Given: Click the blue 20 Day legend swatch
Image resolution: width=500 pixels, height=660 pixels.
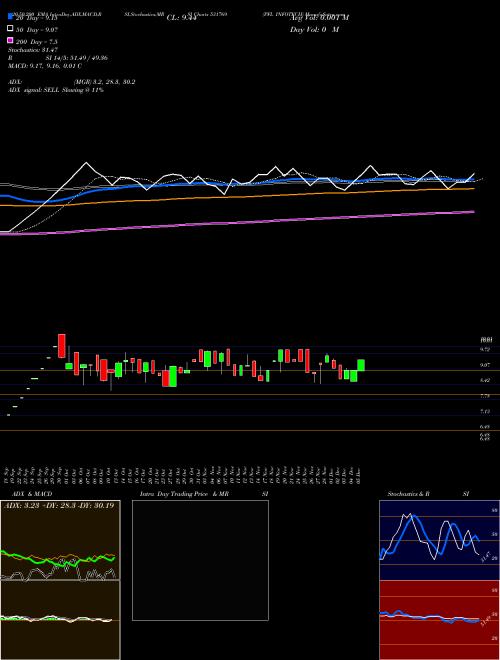Looking at the screenshot, I should (x=10, y=16).
